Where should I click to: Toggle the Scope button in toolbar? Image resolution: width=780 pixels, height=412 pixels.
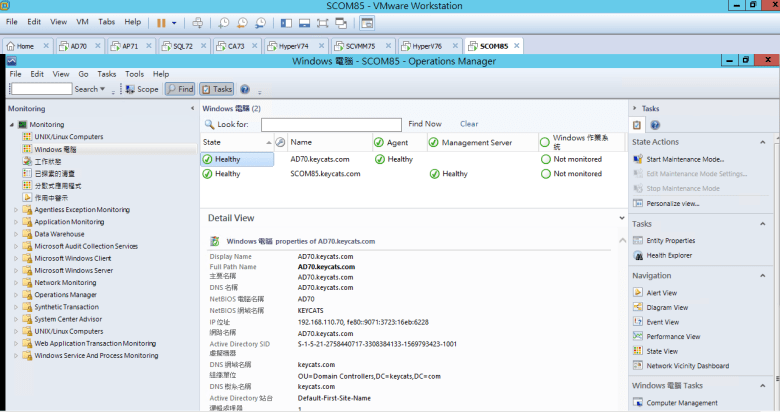click(x=141, y=89)
